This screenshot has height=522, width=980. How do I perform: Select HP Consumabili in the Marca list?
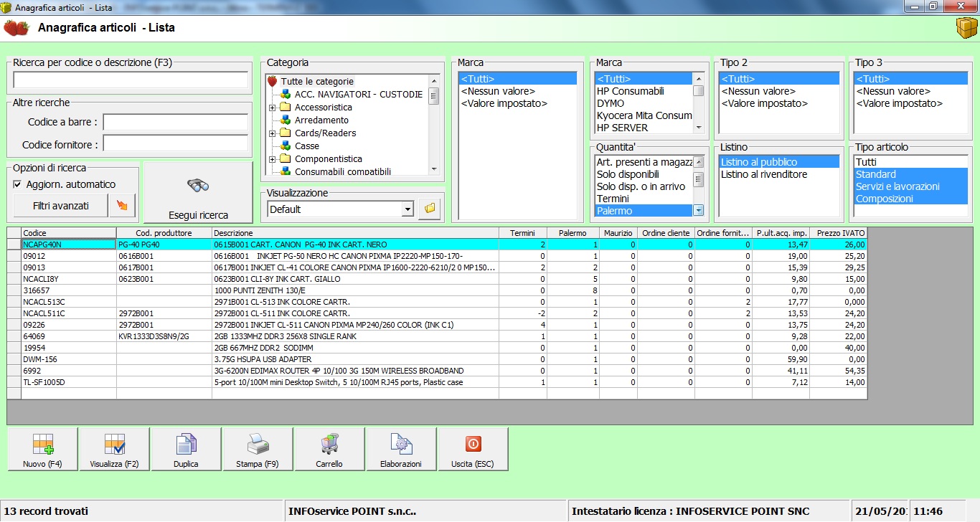point(631,91)
